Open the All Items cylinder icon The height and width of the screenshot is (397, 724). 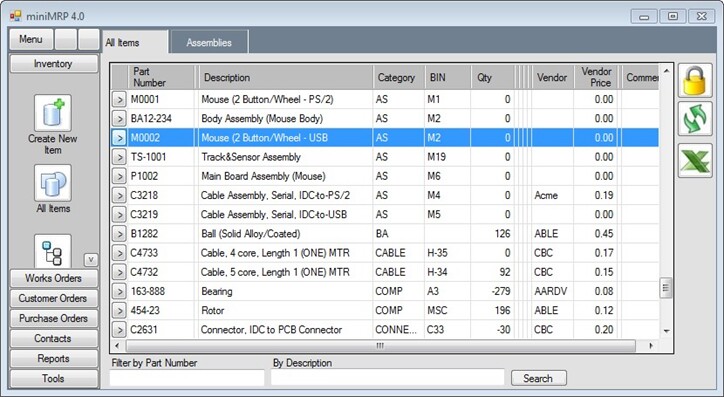pos(53,183)
